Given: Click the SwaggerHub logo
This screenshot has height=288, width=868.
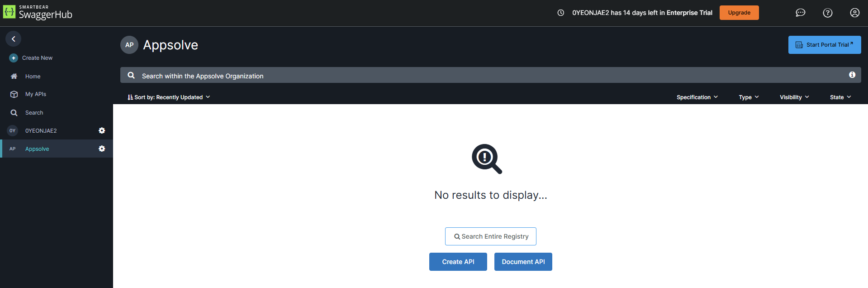Looking at the screenshot, I should pos(38,13).
